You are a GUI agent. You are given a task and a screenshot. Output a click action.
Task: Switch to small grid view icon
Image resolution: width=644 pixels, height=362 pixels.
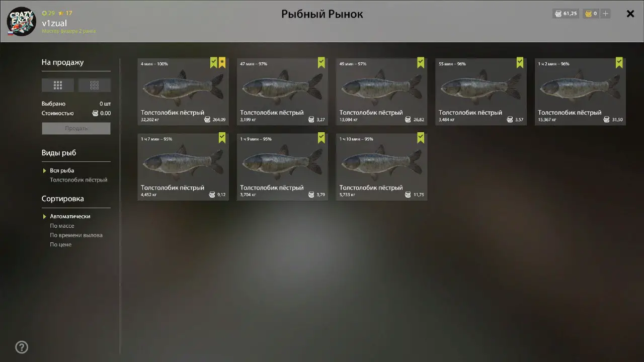(x=95, y=85)
